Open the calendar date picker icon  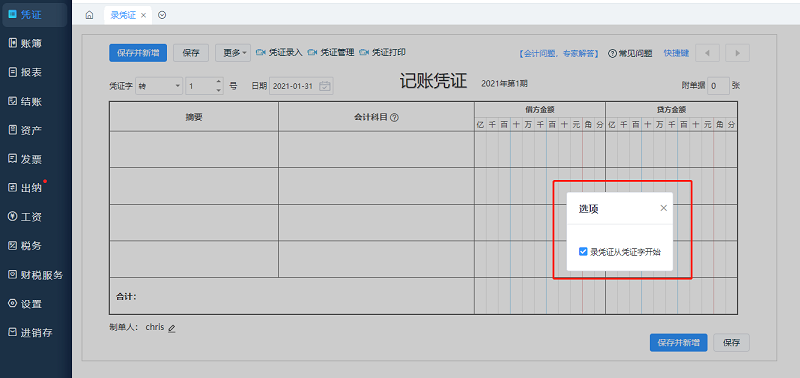(x=325, y=86)
